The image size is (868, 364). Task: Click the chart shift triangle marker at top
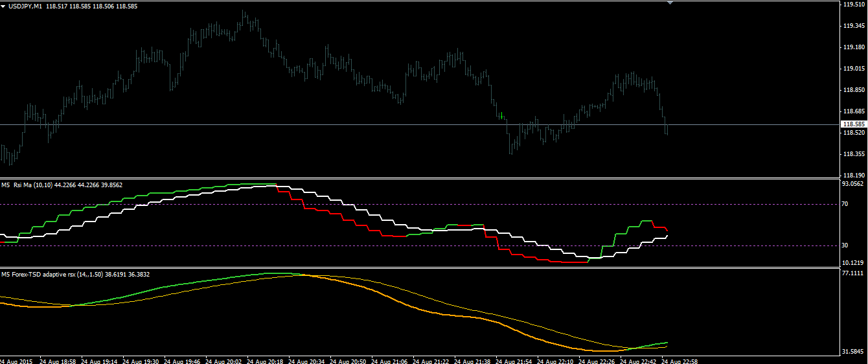click(x=670, y=3)
